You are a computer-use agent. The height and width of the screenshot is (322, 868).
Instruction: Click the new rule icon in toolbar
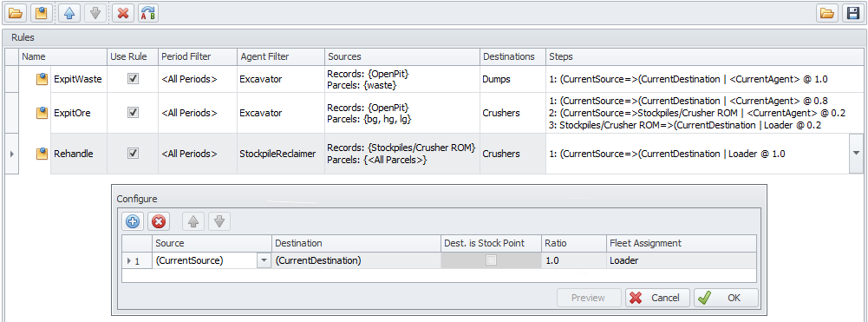(41, 13)
